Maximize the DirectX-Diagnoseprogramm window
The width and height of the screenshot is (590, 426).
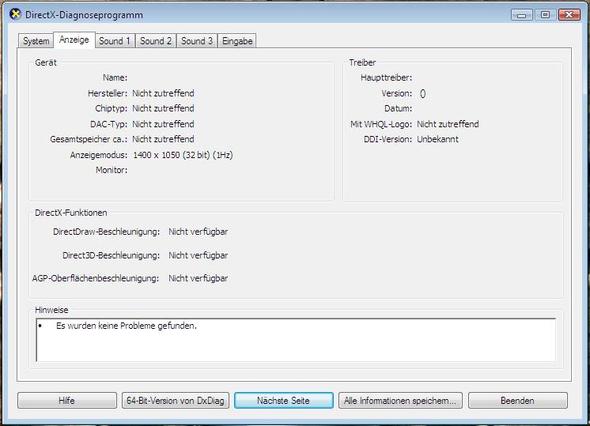coord(545,15)
